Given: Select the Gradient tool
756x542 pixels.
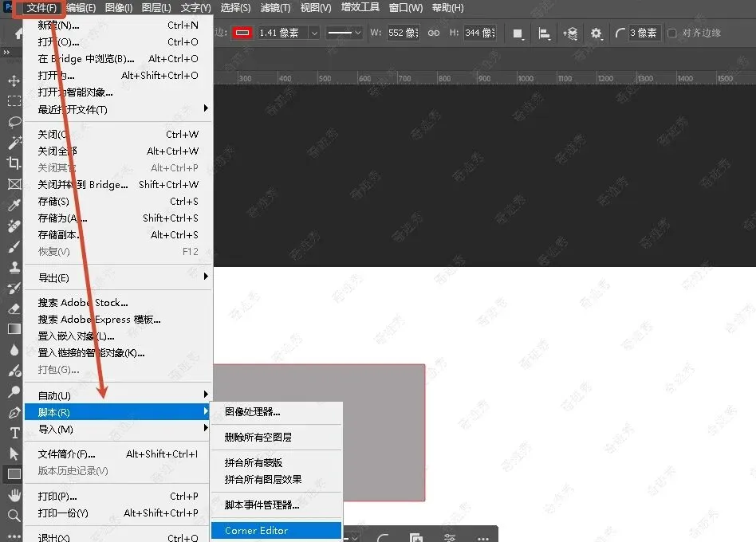Looking at the screenshot, I should tap(14, 329).
